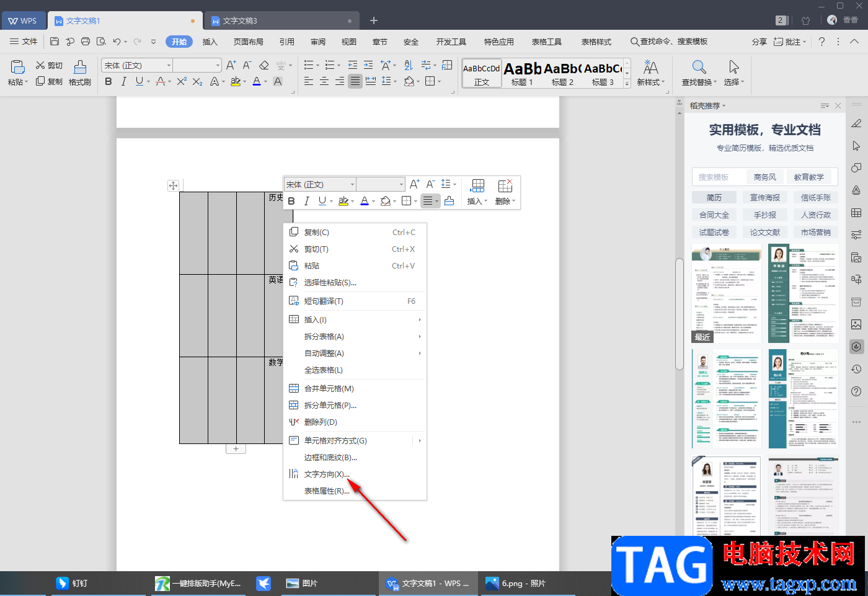Toggle Italic in the ribbon
Viewport: 868px width, 596px height.
coord(124,81)
